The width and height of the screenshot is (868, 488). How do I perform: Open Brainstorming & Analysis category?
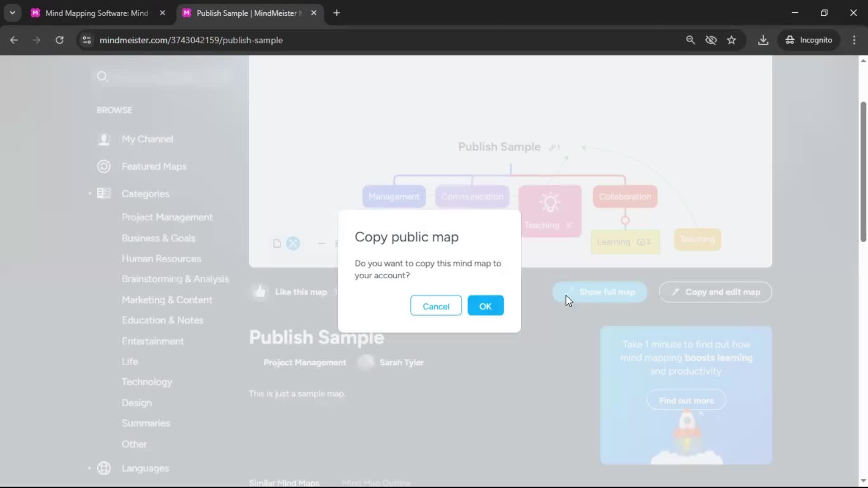pyautogui.click(x=175, y=279)
